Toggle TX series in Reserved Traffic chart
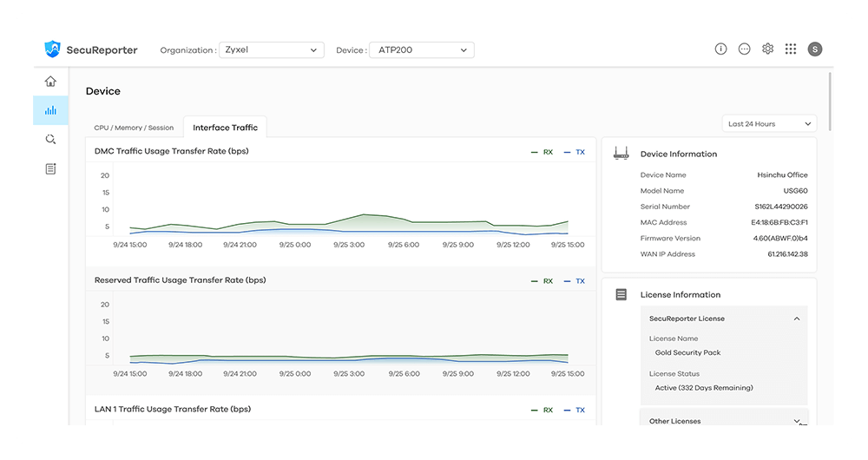868x460 pixels. 574,281
